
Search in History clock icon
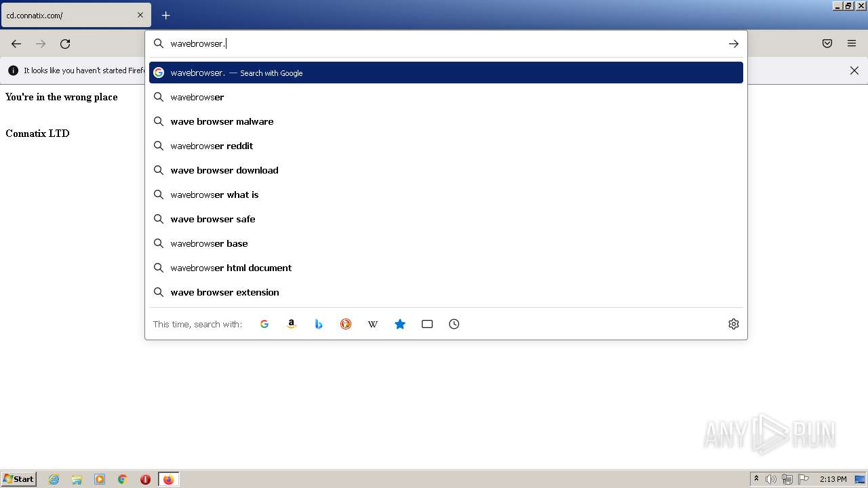point(454,324)
